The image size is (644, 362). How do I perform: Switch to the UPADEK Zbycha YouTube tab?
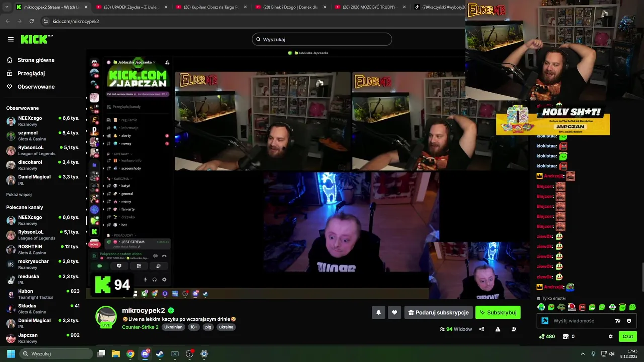(131, 7)
